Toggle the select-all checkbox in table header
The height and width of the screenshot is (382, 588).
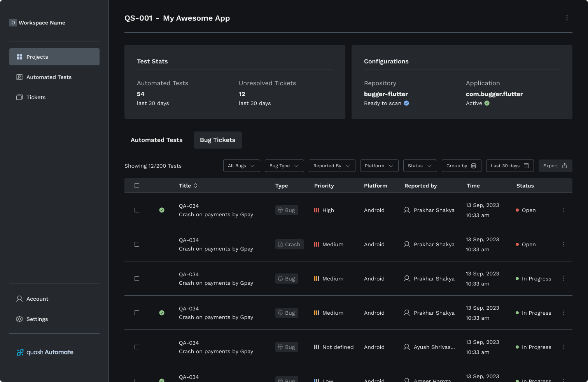137,186
